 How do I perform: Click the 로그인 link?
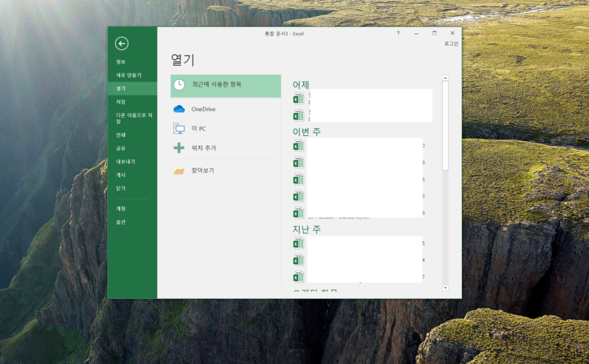(451, 43)
